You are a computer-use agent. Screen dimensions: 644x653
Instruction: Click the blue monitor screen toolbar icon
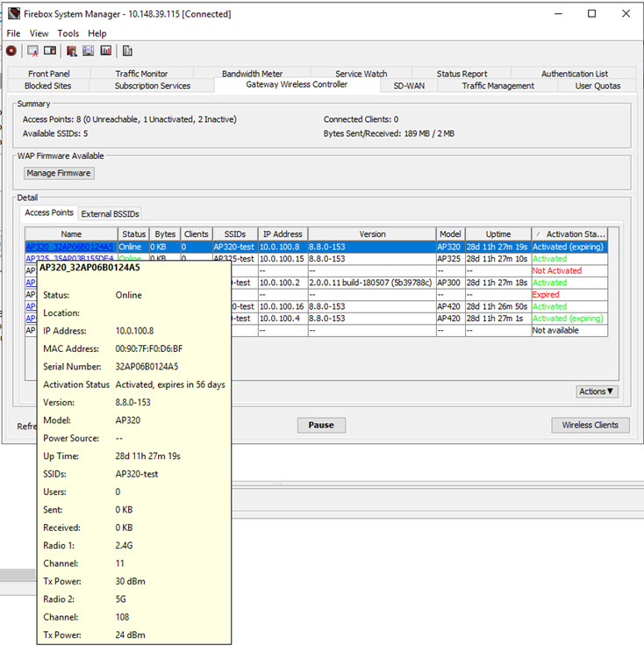tap(89, 51)
